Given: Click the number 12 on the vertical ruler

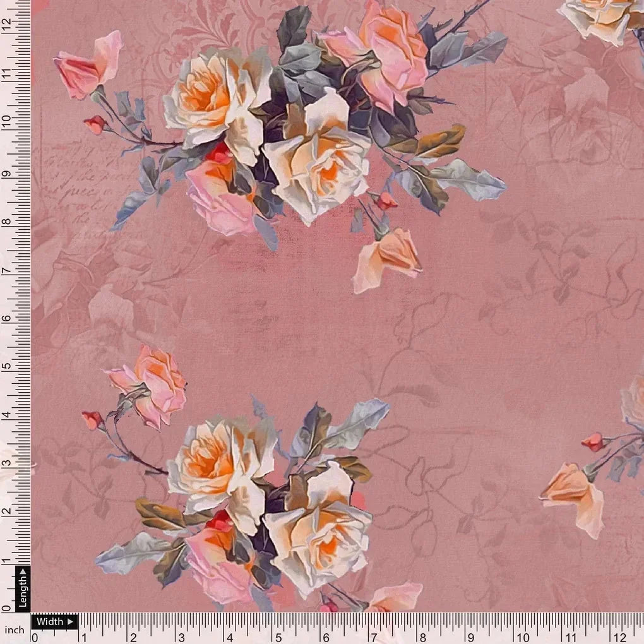Looking at the screenshot, I should [7, 26].
